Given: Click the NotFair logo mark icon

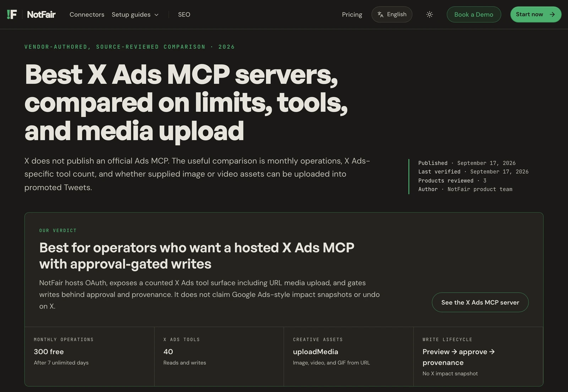Looking at the screenshot, I should click(x=12, y=15).
